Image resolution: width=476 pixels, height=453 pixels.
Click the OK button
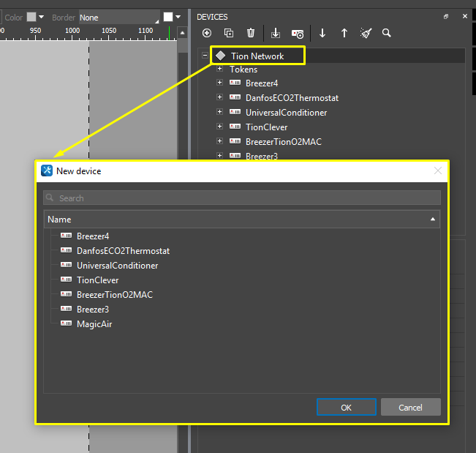pyautogui.click(x=347, y=407)
